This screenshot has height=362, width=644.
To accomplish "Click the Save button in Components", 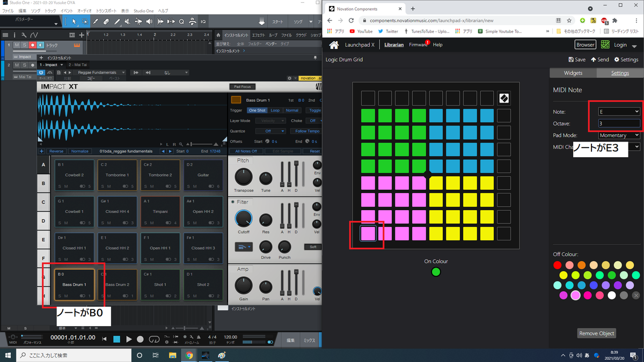I will (x=577, y=60).
